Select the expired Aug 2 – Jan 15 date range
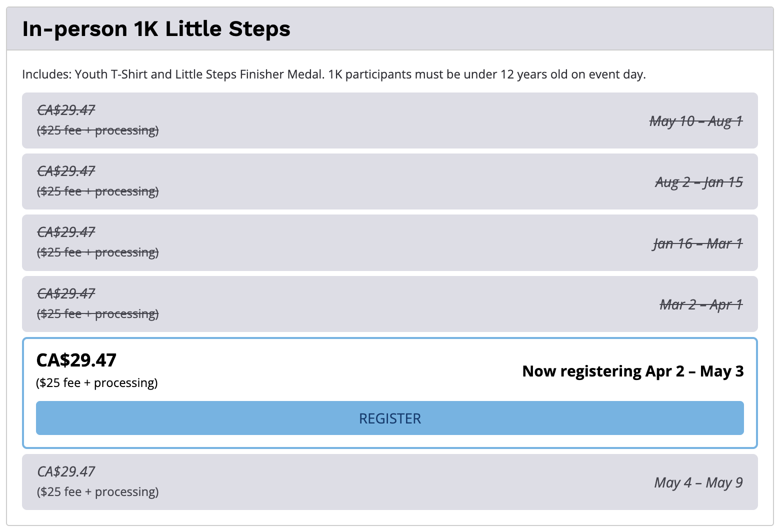Screen dimensions: 780x532 698,182
